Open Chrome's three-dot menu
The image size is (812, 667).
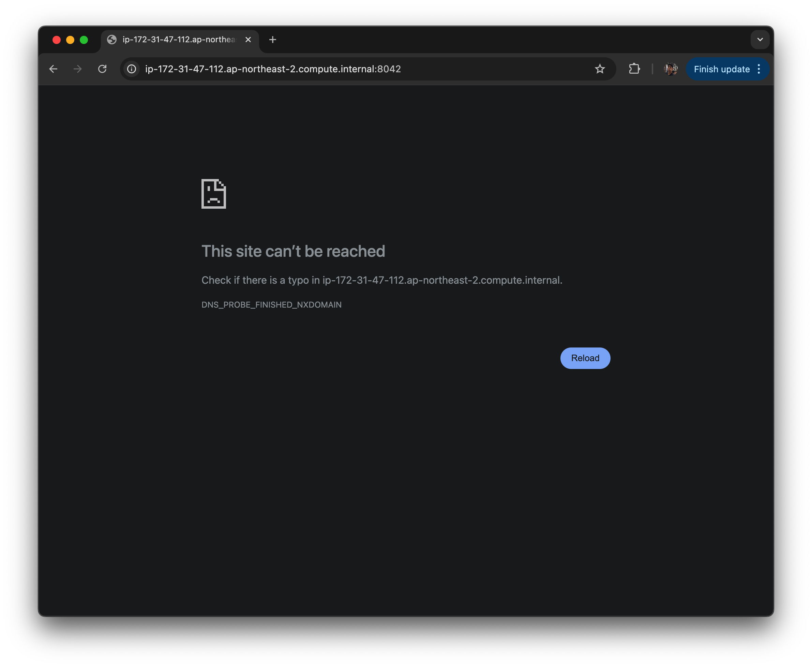point(759,69)
